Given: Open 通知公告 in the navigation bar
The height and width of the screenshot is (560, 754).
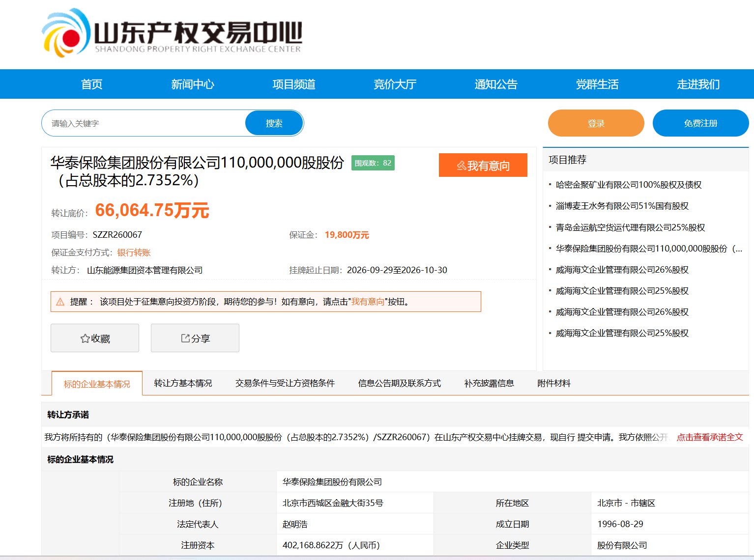Looking at the screenshot, I should (x=496, y=84).
